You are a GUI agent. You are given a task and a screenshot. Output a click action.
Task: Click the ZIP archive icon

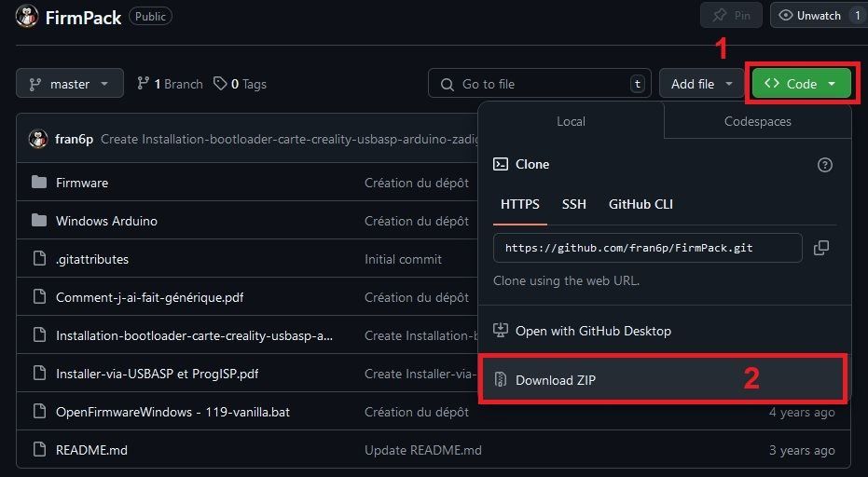pos(501,379)
